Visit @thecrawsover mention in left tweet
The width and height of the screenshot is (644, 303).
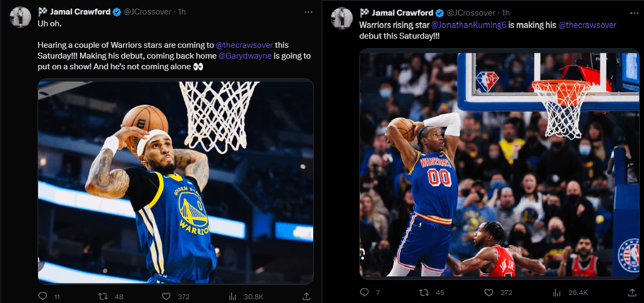(x=244, y=46)
